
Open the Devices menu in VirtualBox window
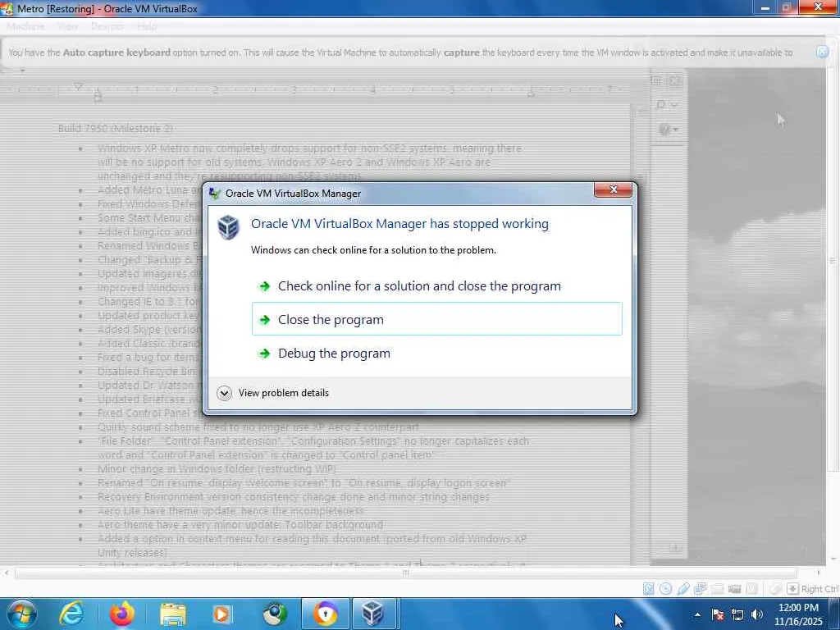107,26
